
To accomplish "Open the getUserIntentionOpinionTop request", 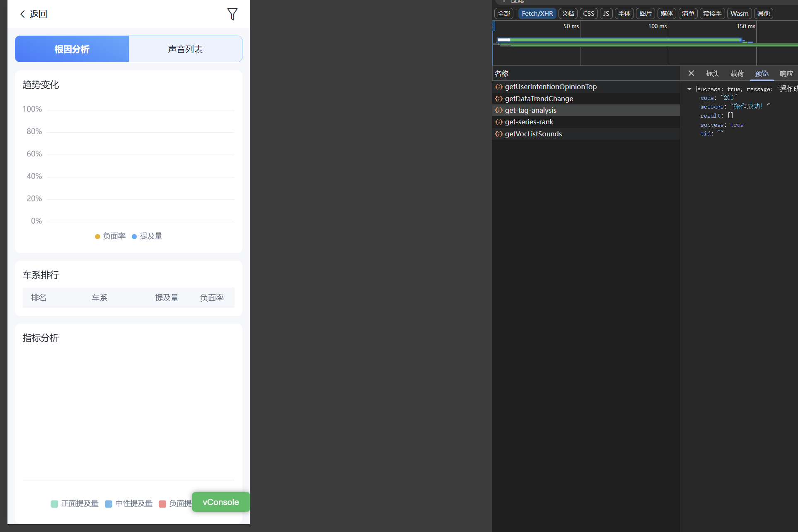I will [550, 87].
